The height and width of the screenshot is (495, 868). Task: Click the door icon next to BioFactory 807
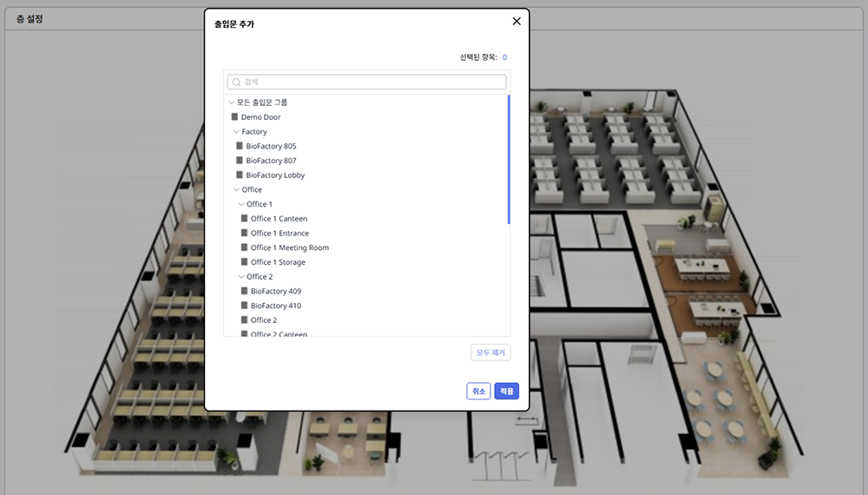240,161
